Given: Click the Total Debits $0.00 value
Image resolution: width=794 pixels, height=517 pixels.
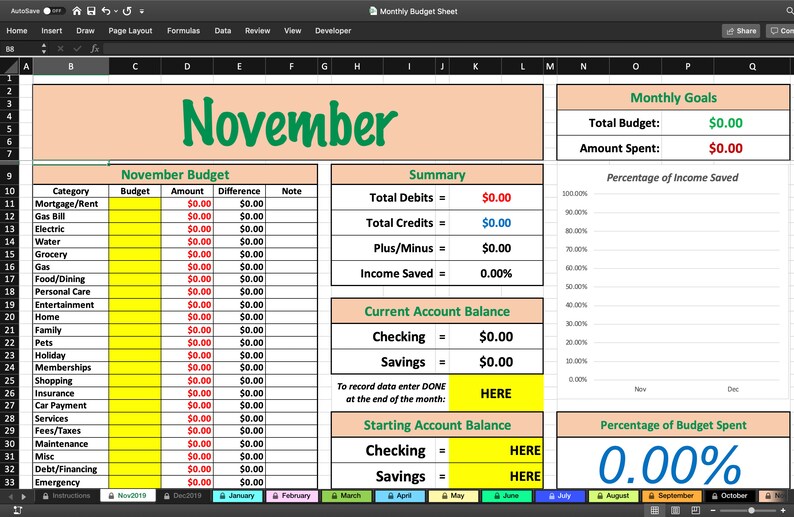Looking at the screenshot, I should 496,197.
